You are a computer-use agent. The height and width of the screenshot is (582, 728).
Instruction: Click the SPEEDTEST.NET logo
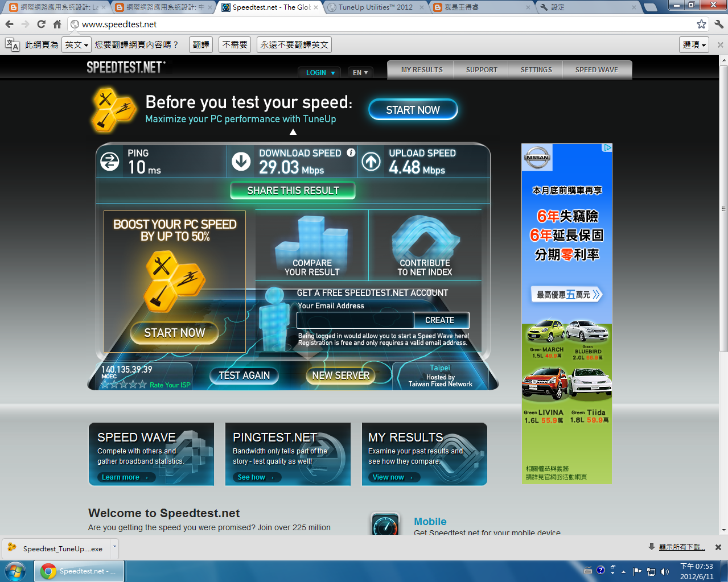pyautogui.click(x=126, y=68)
